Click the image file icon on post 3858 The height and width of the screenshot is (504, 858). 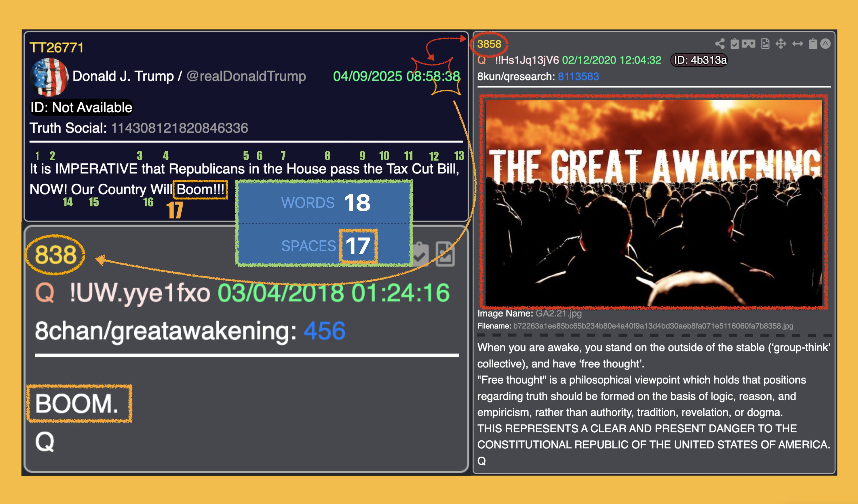pos(765,44)
